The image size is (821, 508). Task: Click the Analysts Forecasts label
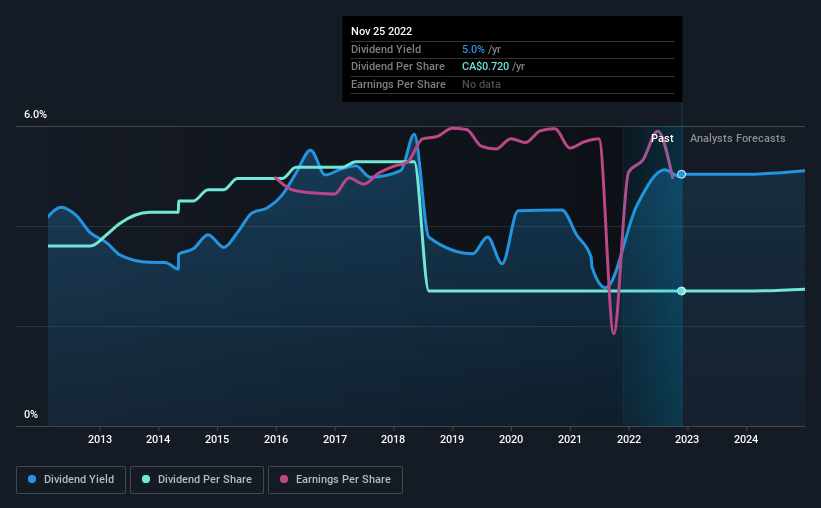pos(737,138)
